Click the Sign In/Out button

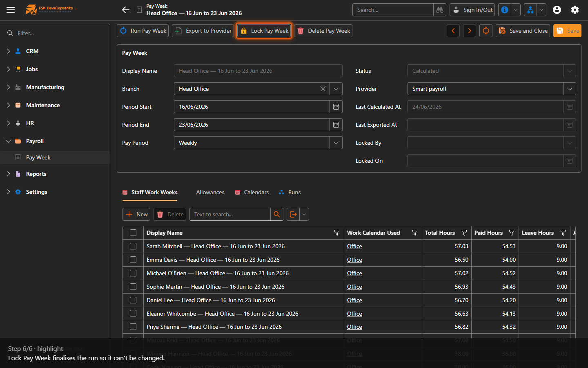pos(472,10)
